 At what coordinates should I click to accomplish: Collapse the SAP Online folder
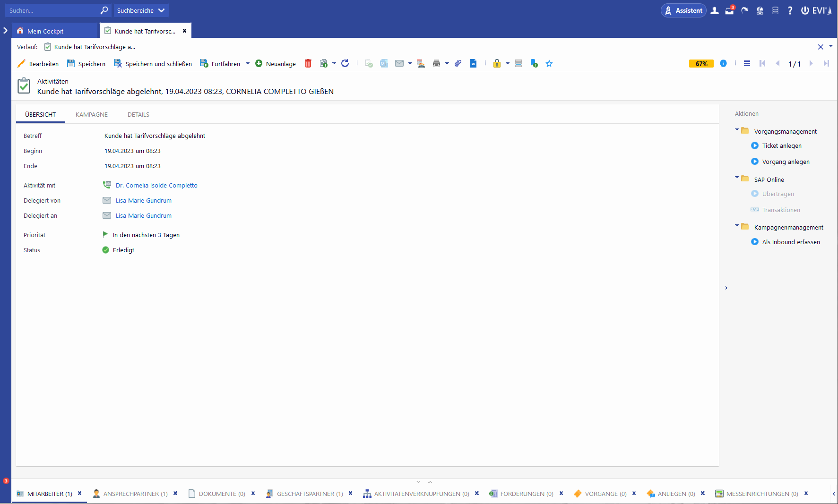(737, 178)
